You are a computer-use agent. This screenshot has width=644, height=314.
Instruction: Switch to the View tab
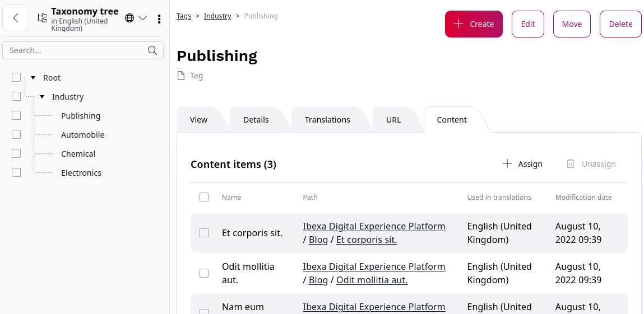[x=199, y=120]
